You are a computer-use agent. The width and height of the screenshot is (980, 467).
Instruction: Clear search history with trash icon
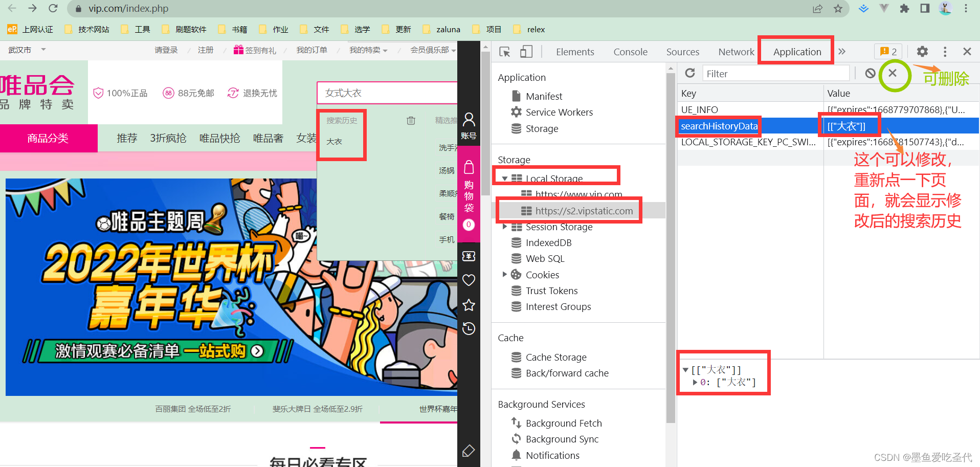point(411,121)
